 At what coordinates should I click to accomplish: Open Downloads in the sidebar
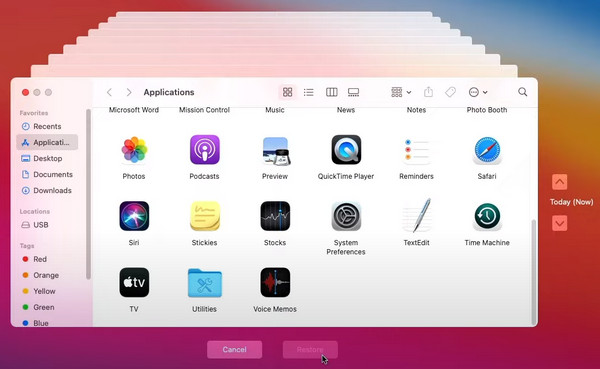[x=47, y=191]
